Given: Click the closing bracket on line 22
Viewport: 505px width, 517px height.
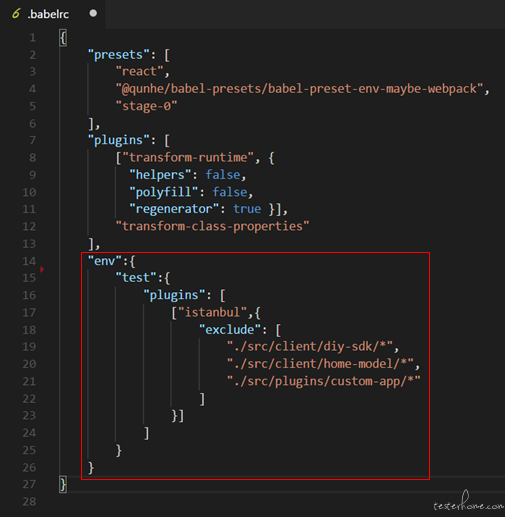Looking at the screenshot, I should click(x=202, y=399).
